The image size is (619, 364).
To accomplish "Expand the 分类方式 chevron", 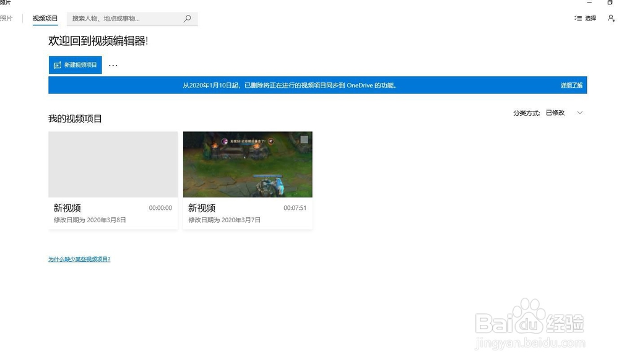I will (x=579, y=113).
